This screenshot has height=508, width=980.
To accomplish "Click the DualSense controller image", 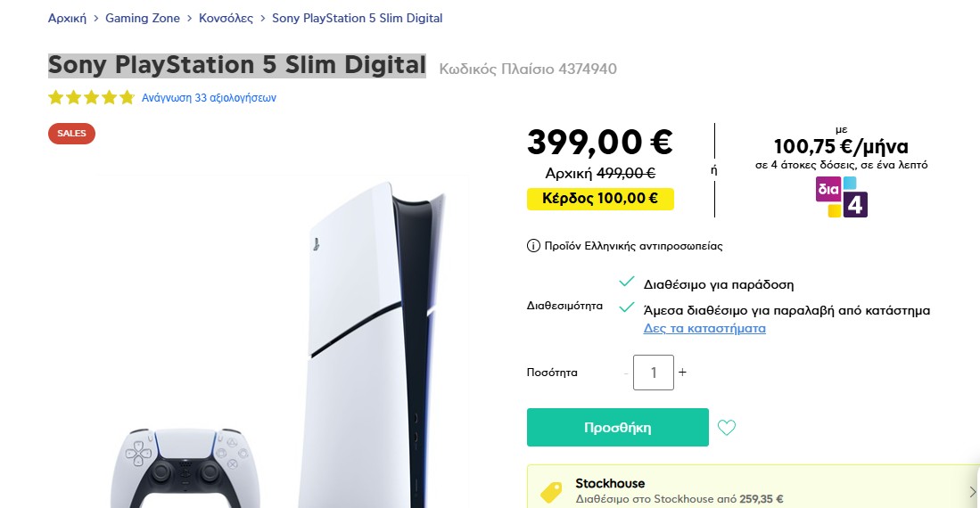I will tap(185, 467).
